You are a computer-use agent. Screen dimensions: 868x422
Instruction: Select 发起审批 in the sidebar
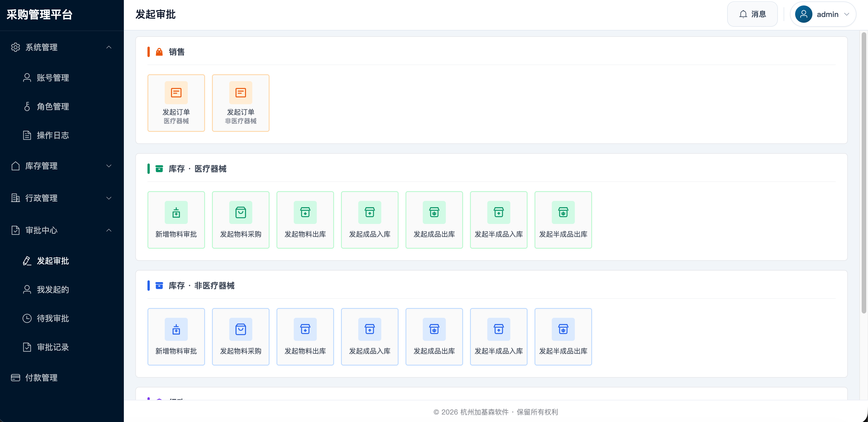(x=62, y=261)
